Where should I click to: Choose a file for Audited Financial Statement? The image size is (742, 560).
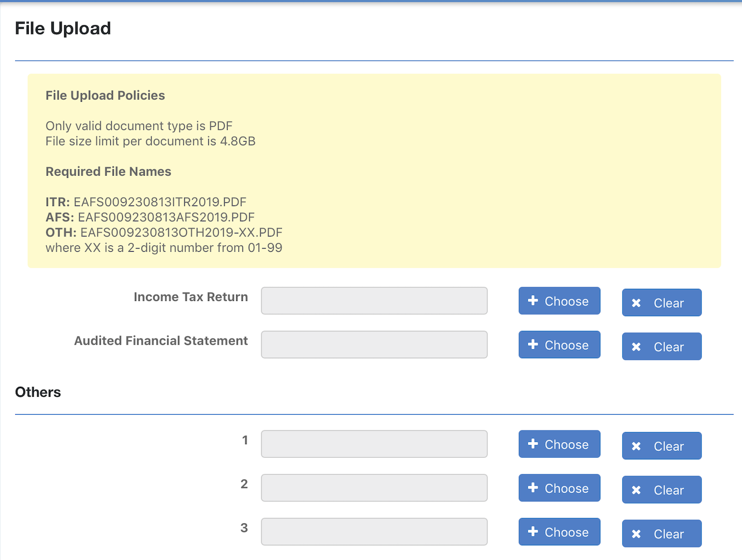click(x=559, y=344)
